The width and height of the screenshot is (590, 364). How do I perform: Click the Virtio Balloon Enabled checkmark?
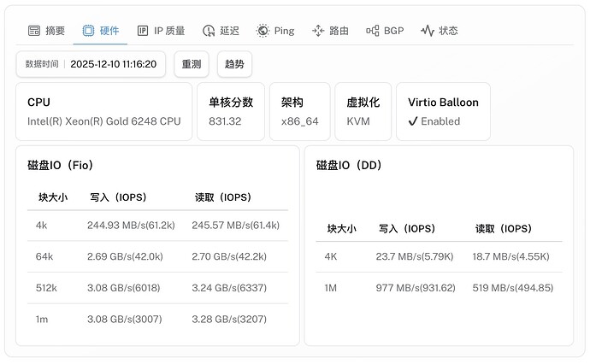tap(413, 121)
